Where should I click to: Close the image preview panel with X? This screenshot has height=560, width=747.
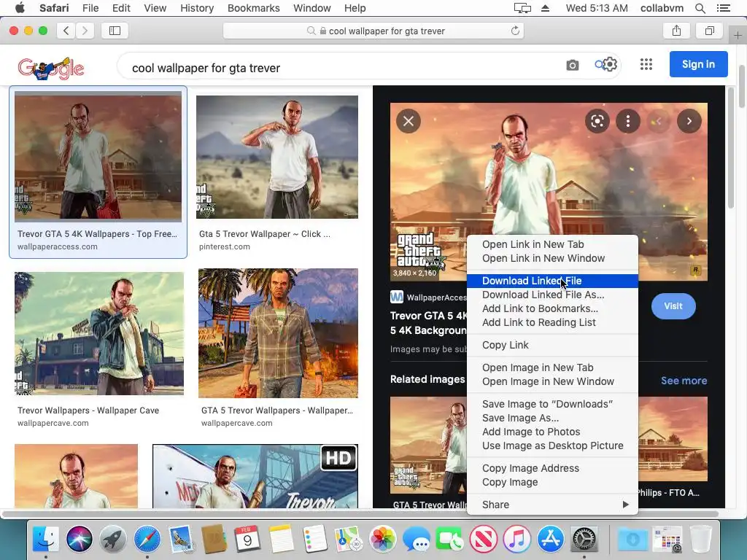point(409,121)
